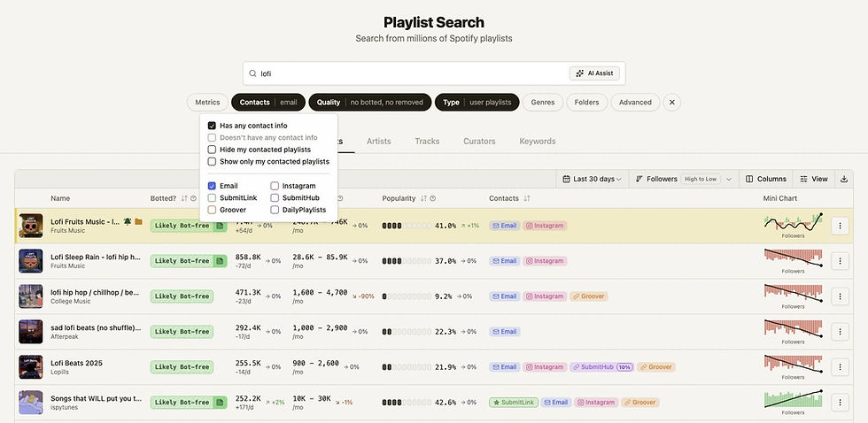Click Groover tag for lofi hip hop chillhop
868x423 pixels.
point(588,296)
